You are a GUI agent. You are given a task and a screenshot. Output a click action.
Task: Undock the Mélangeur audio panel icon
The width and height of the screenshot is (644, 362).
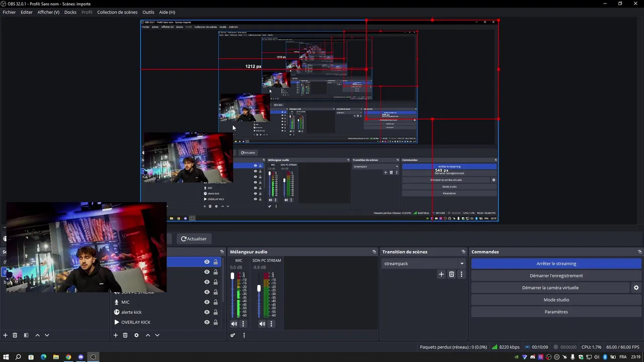click(x=374, y=252)
